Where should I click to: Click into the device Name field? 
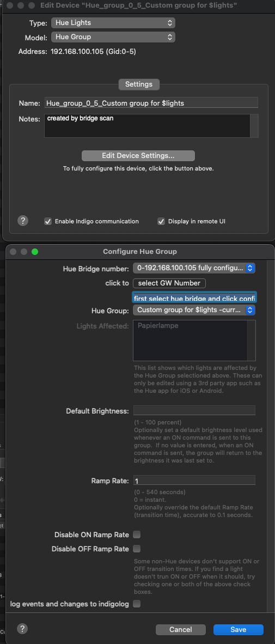click(x=151, y=102)
